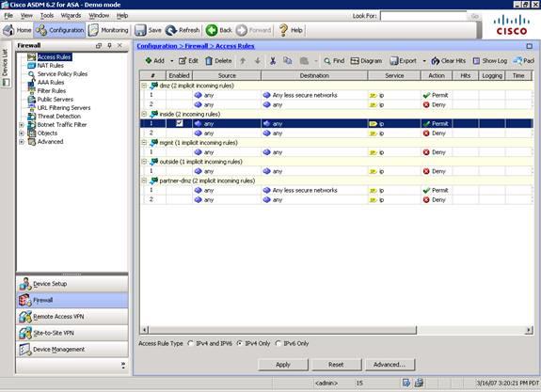Toggle Enabled checkbox on inside rule 1
Screen dimensions: 541x392
[x=180, y=123]
